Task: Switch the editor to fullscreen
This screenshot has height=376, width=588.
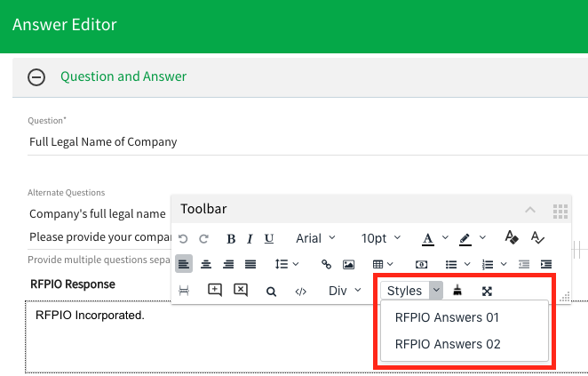Action: coord(487,292)
